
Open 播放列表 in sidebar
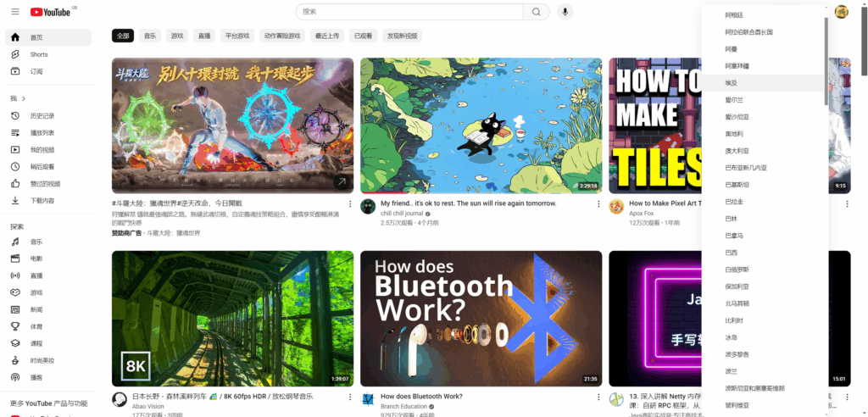[x=48, y=133]
